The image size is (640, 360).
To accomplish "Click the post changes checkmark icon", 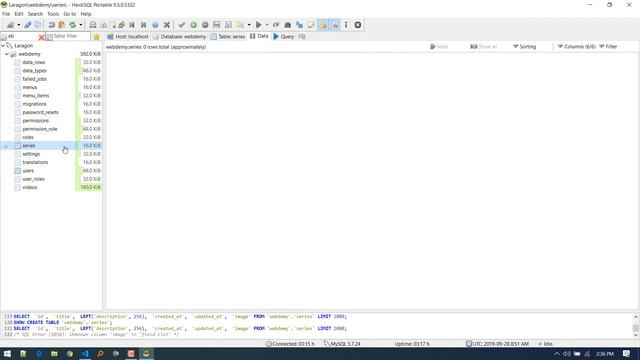I will click(182, 25).
